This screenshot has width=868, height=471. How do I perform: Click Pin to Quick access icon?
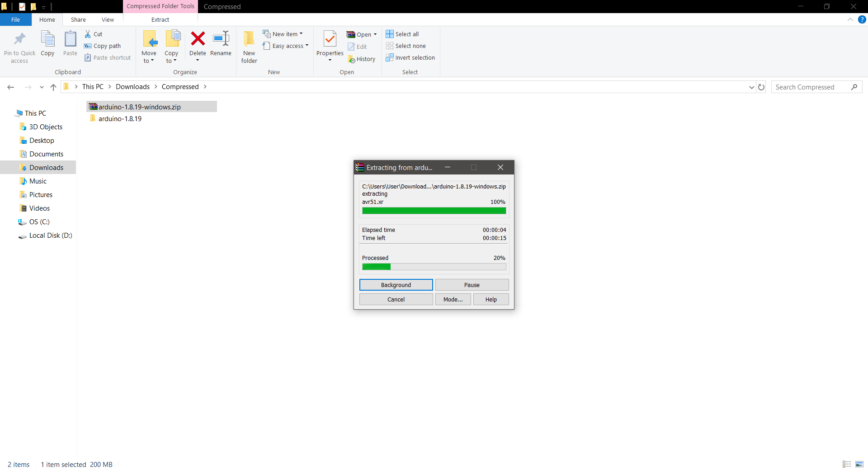[x=19, y=39]
